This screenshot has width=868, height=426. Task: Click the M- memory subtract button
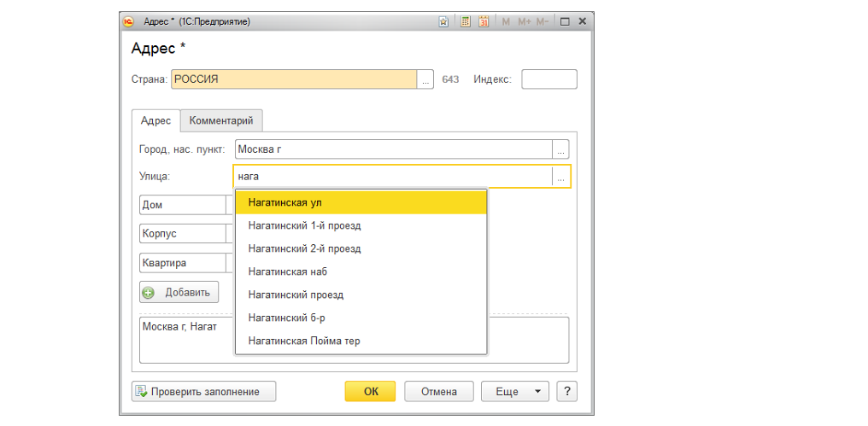542,22
